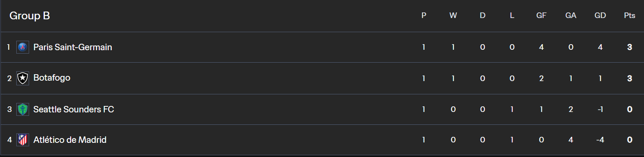Click the GA column header
The height and width of the screenshot is (157, 644).
point(571,15)
